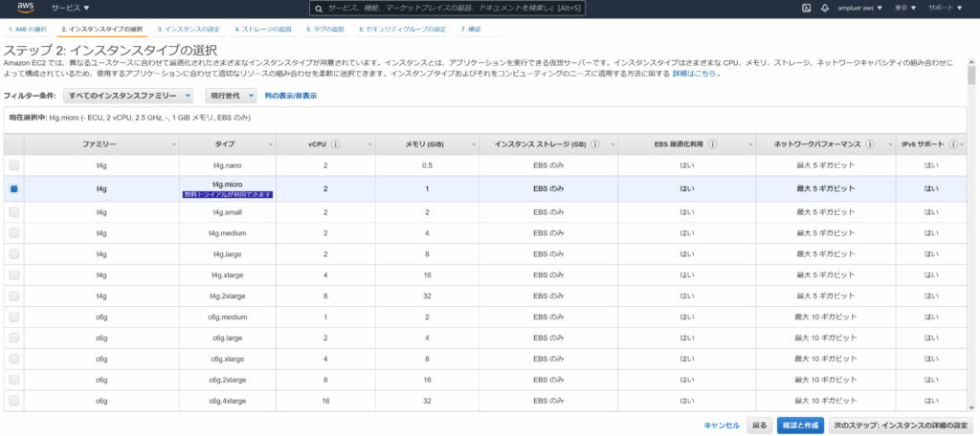Open the 現行世代 generation dropdown

(233, 96)
